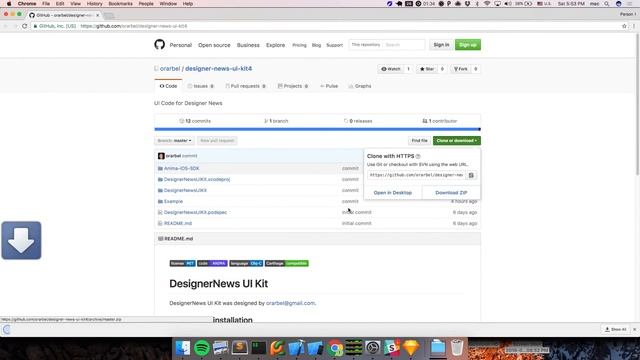Open Finder from the Dock
640x360 pixels.
(x=183, y=348)
